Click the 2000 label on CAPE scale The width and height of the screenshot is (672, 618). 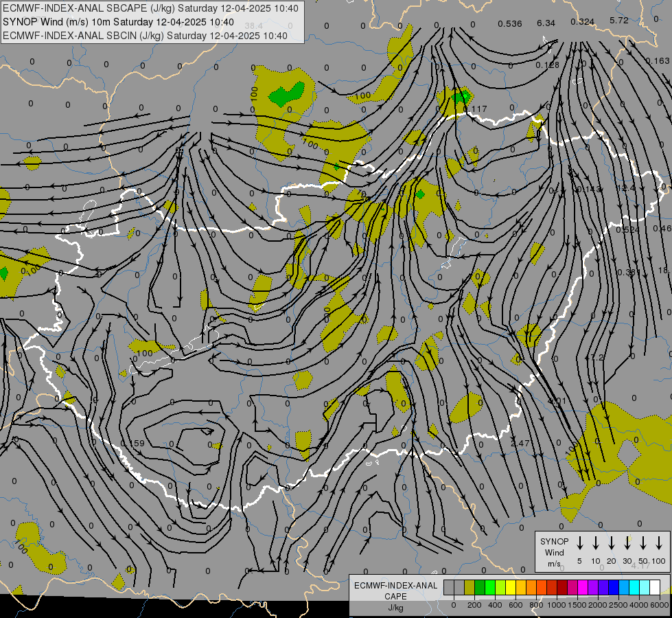[x=598, y=605]
